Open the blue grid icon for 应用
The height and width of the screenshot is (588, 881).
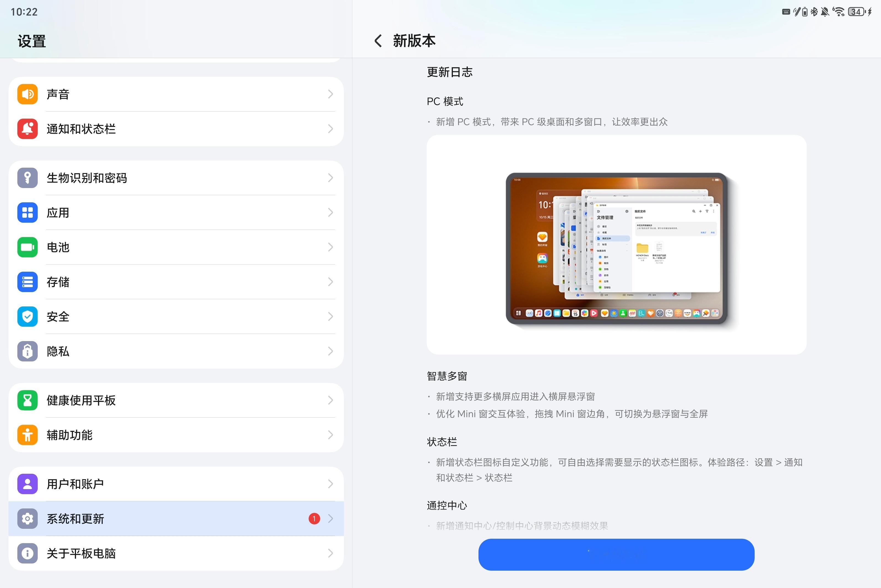click(27, 213)
